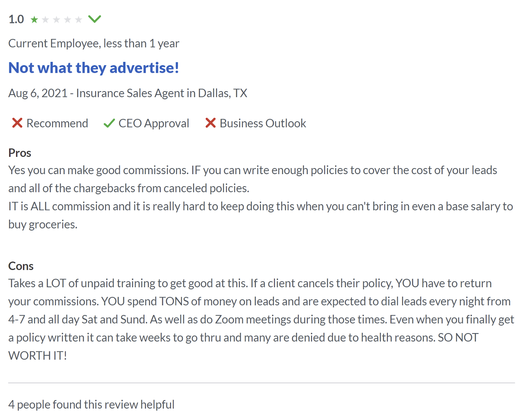Click the red X beside Recommend
Screen dimensions: 525x420
tap(17, 123)
